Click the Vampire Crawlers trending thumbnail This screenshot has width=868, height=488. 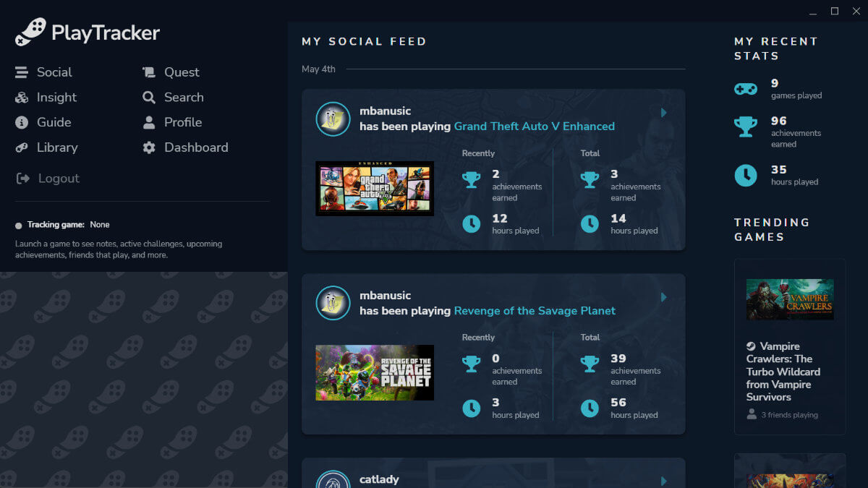(x=790, y=299)
